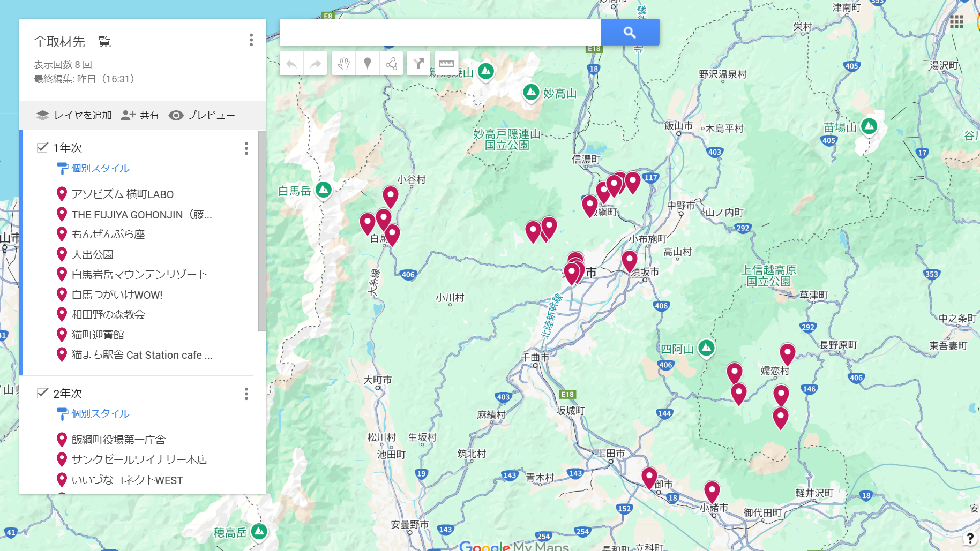Click the marker pin at 東御市
The image size is (980, 551).
point(649,478)
